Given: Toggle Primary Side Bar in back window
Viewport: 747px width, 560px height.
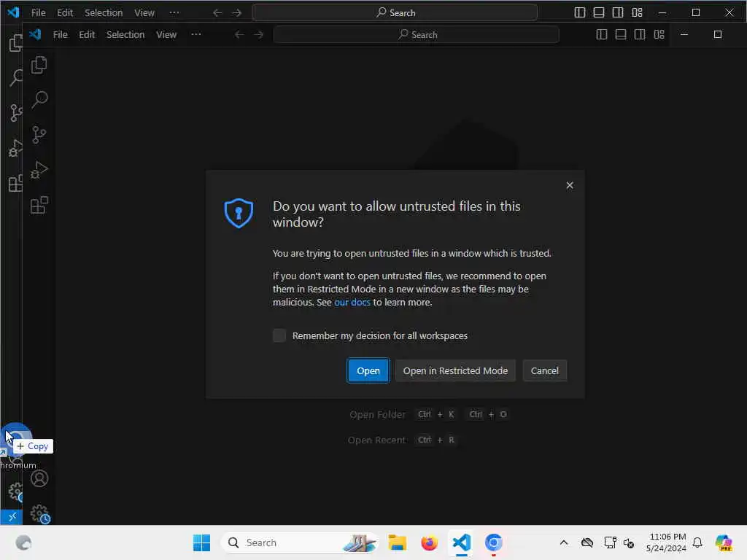Looking at the screenshot, I should pyautogui.click(x=580, y=12).
